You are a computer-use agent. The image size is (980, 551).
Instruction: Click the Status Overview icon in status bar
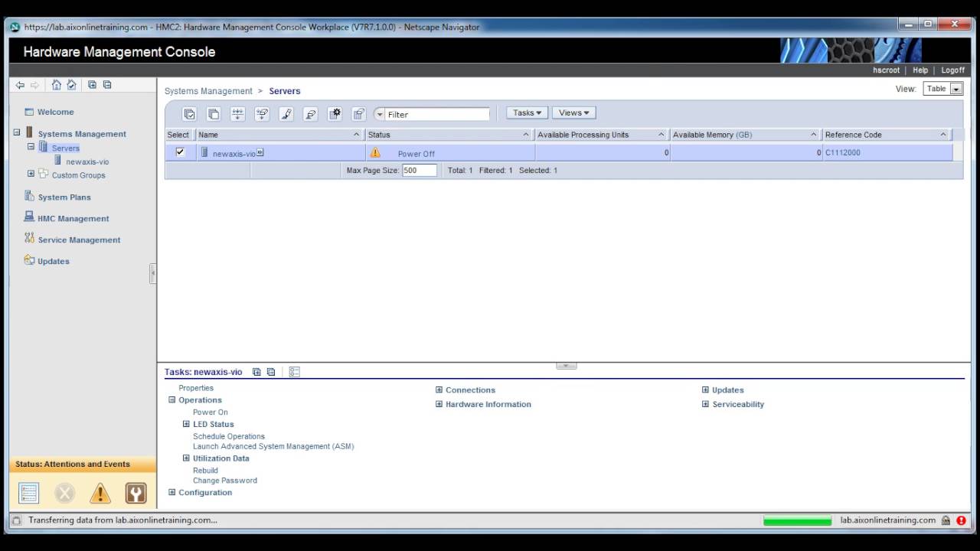click(x=29, y=494)
